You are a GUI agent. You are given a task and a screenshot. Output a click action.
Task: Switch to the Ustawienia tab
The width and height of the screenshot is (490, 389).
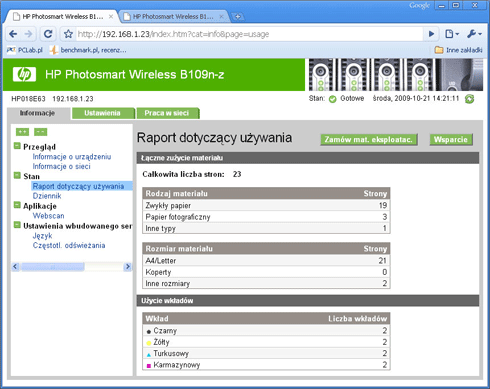click(x=102, y=113)
